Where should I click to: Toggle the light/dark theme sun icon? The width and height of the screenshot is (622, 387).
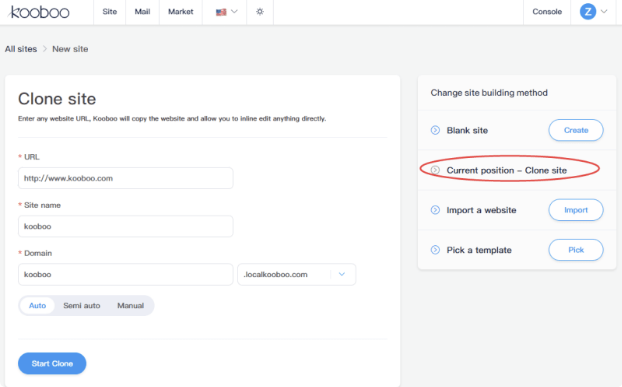pyautogui.click(x=260, y=12)
